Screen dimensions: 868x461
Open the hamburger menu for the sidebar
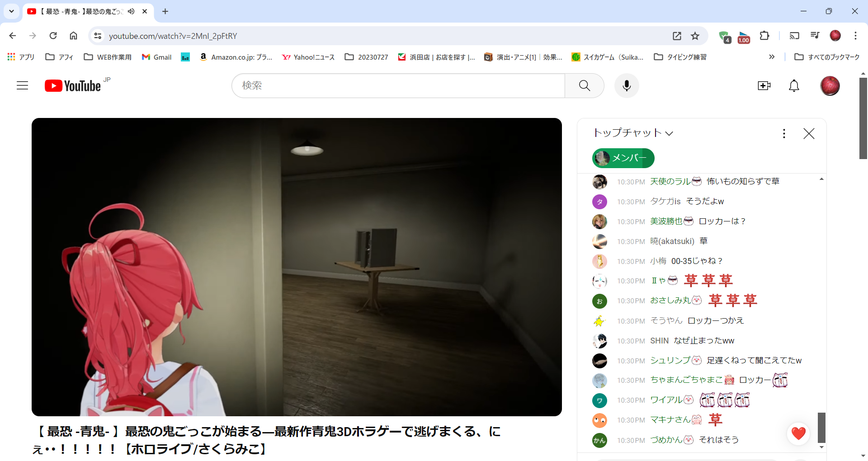point(22,85)
